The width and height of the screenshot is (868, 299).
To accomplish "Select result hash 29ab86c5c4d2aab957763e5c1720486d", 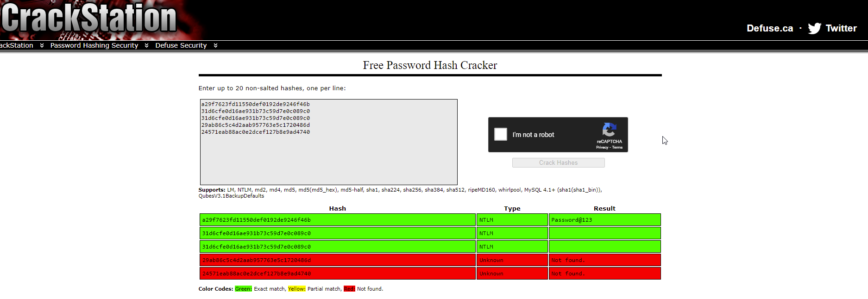I will coord(337,260).
